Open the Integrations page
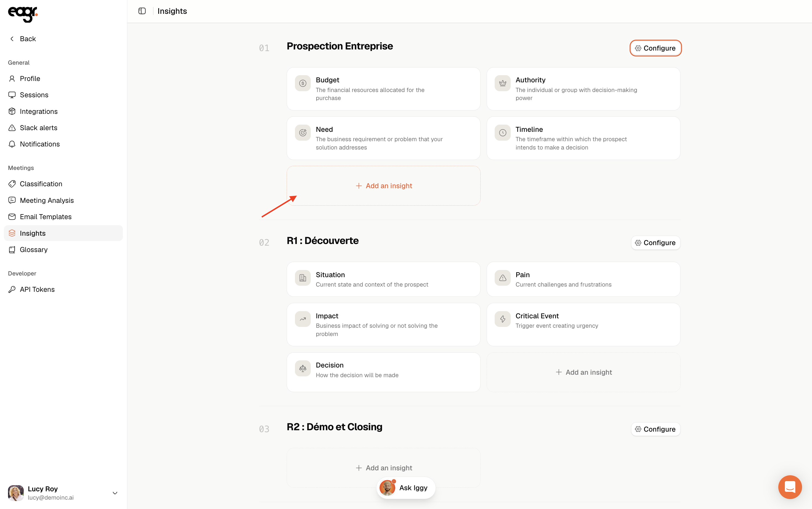The height and width of the screenshot is (509, 812). pos(63,111)
